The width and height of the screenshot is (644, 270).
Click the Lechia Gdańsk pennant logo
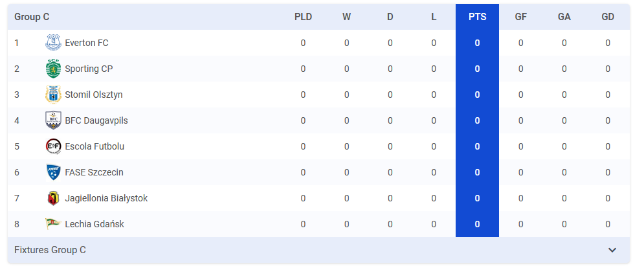click(x=53, y=223)
